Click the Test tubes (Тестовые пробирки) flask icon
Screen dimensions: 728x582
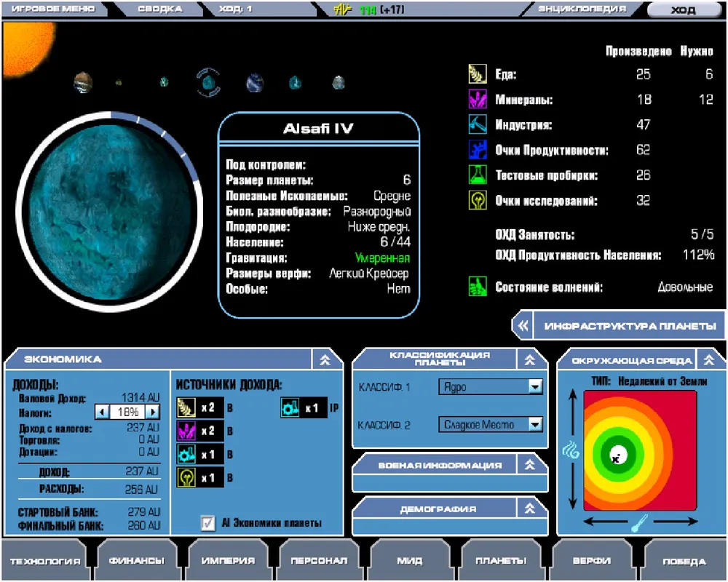click(x=477, y=175)
